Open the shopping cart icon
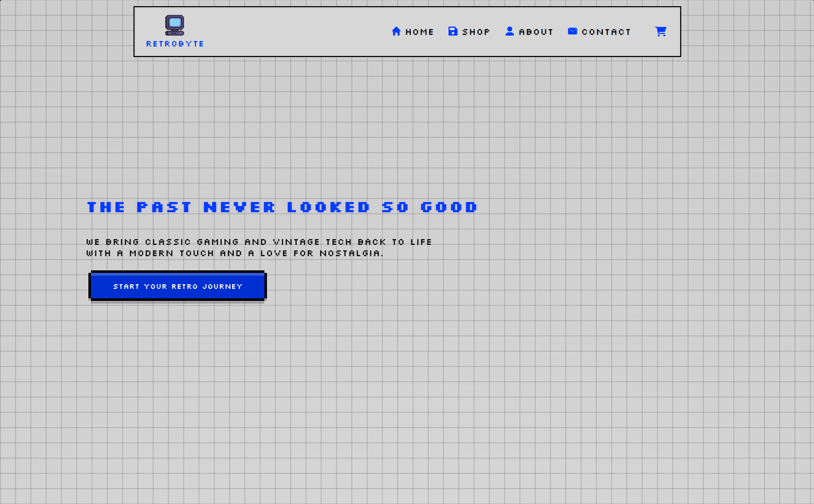Image resolution: width=814 pixels, height=504 pixels. 661,31
